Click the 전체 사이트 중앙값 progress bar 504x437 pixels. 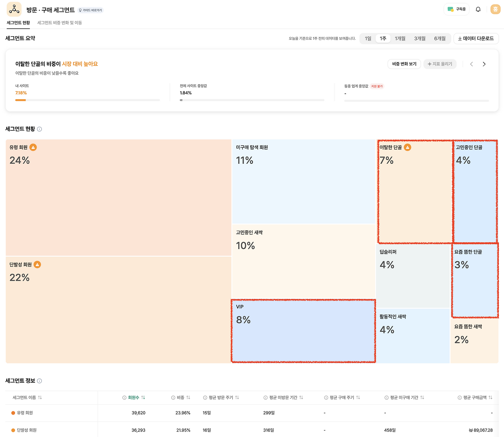252,100
